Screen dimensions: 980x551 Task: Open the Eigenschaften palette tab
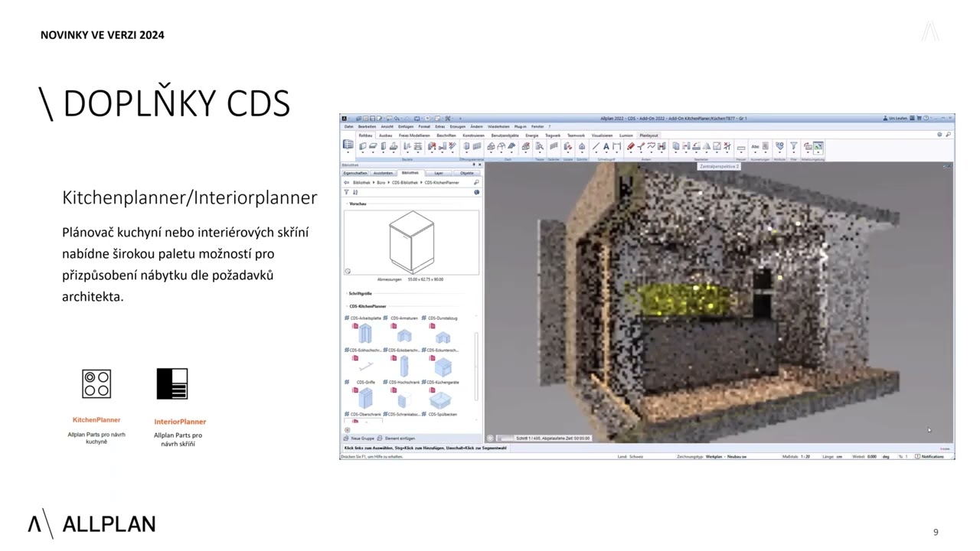354,173
